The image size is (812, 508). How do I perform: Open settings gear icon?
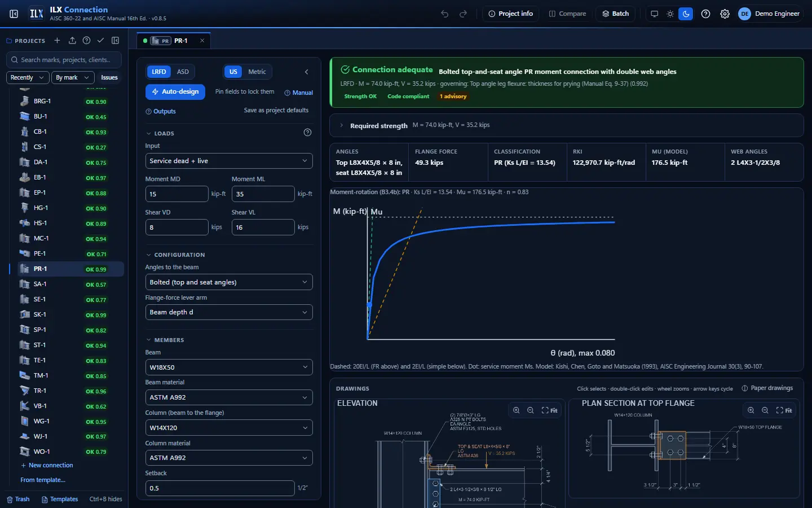click(725, 14)
